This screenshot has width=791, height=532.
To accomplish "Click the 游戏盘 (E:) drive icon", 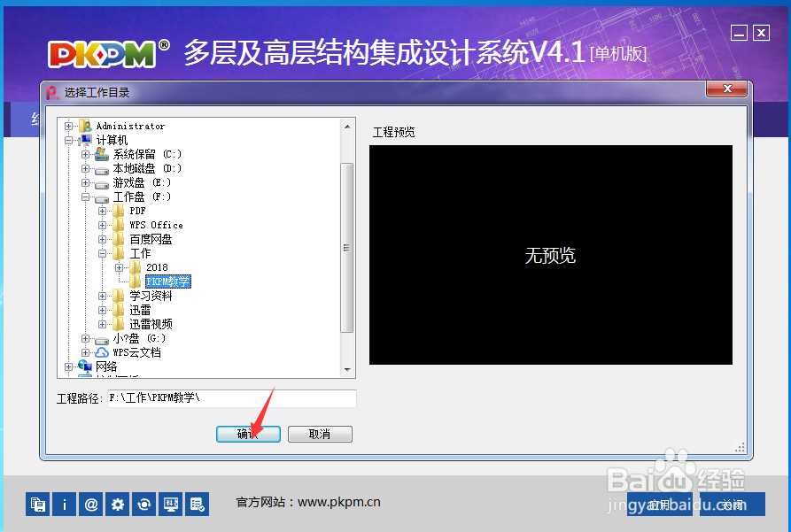I will (x=102, y=183).
